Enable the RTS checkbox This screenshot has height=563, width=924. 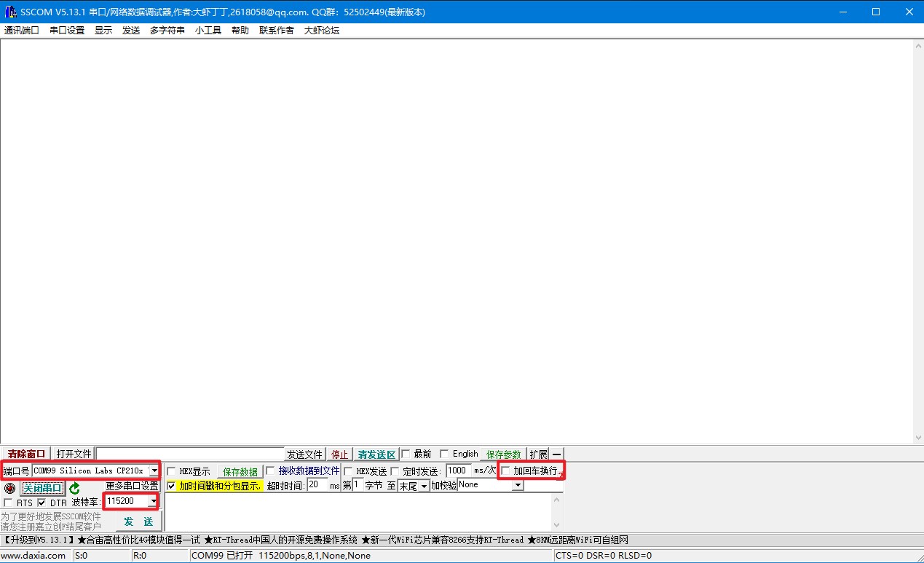7,502
